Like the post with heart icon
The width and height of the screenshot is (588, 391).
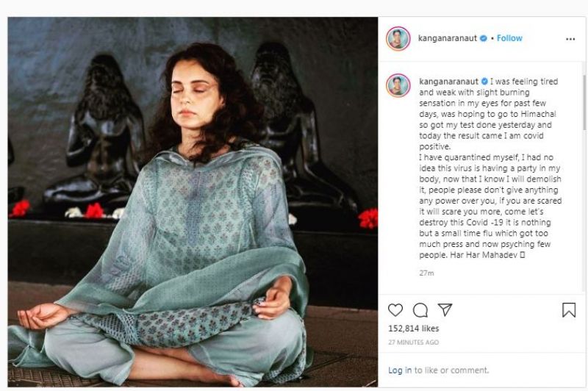coord(395,309)
